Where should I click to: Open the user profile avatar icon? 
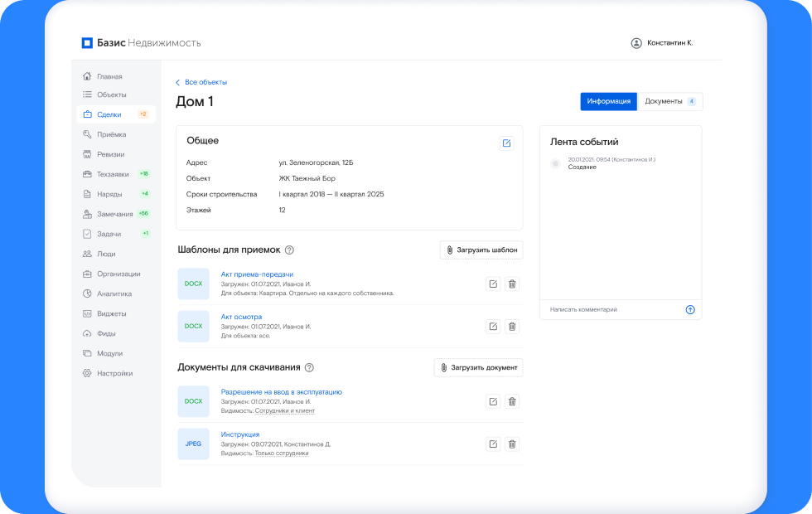[x=636, y=43]
